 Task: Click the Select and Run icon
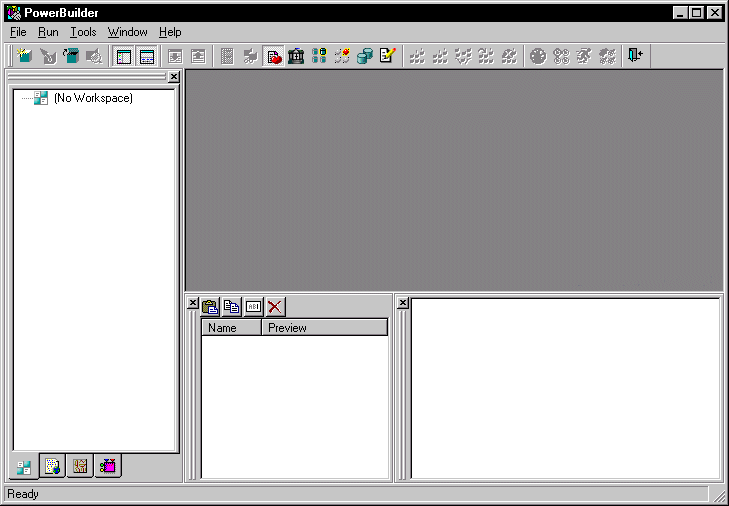pyautogui.click(x=607, y=56)
